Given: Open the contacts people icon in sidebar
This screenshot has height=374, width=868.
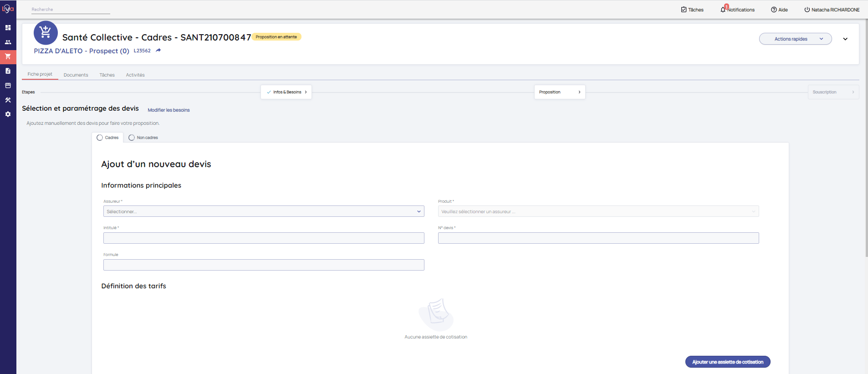Looking at the screenshot, I should [x=8, y=42].
